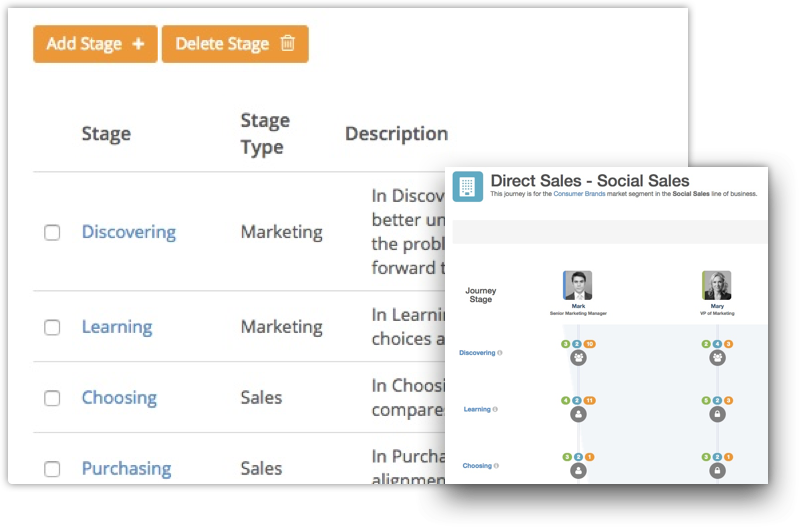Click the Sales type in the Choosing row
The width and height of the screenshot is (799, 527).
(261, 398)
